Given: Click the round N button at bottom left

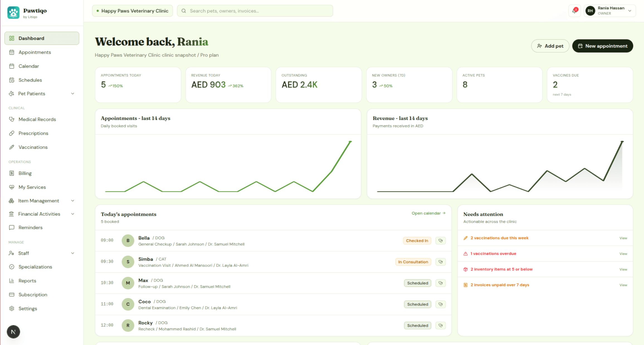Looking at the screenshot, I should (x=13, y=332).
